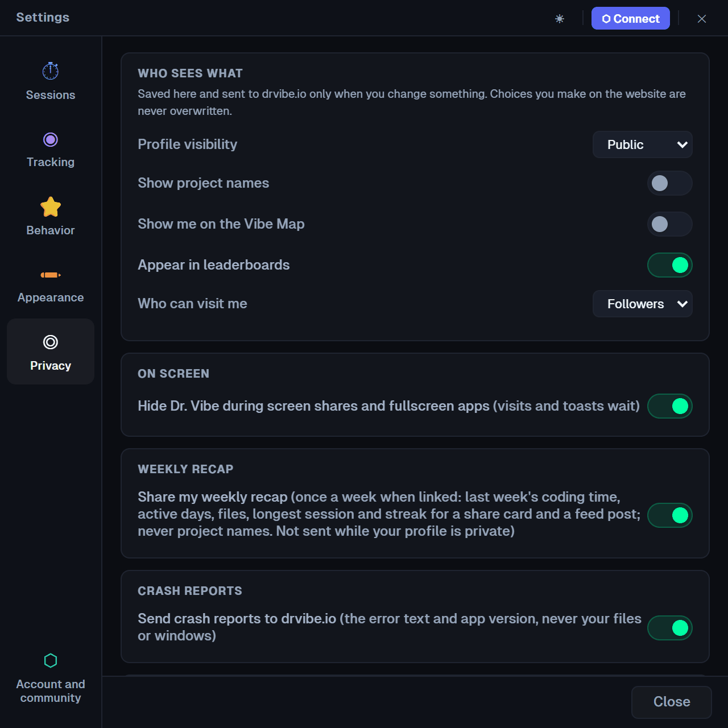Go to Behavior tab label
This screenshot has height=728, width=728.
(51, 230)
